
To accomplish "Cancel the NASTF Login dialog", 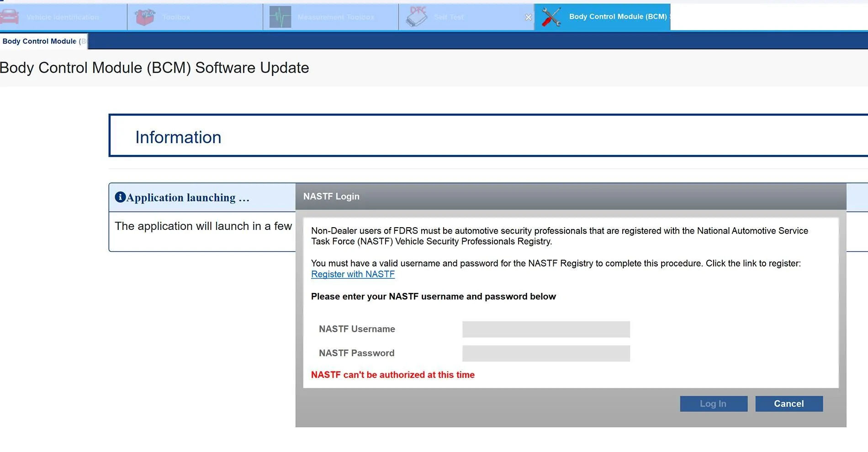I will (789, 404).
